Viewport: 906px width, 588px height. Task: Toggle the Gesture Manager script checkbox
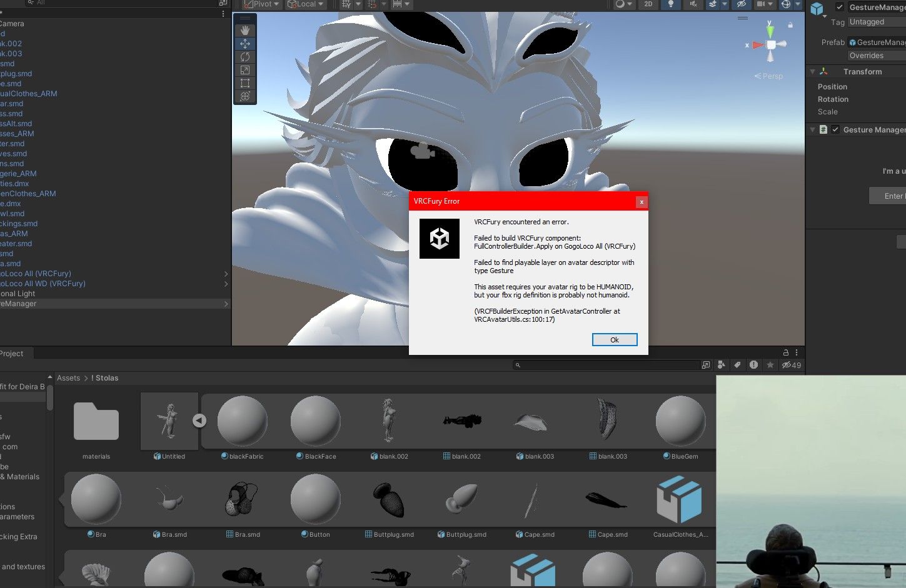835,130
